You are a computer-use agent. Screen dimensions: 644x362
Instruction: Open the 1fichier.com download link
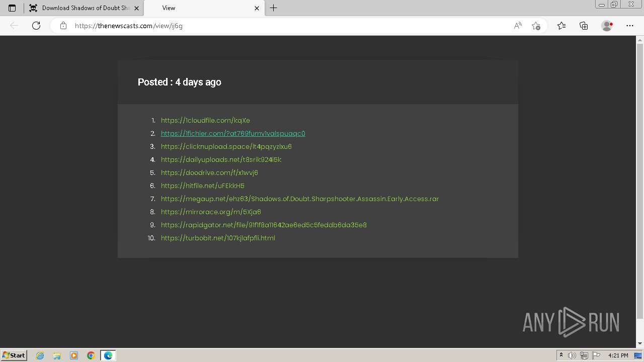click(x=233, y=133)
